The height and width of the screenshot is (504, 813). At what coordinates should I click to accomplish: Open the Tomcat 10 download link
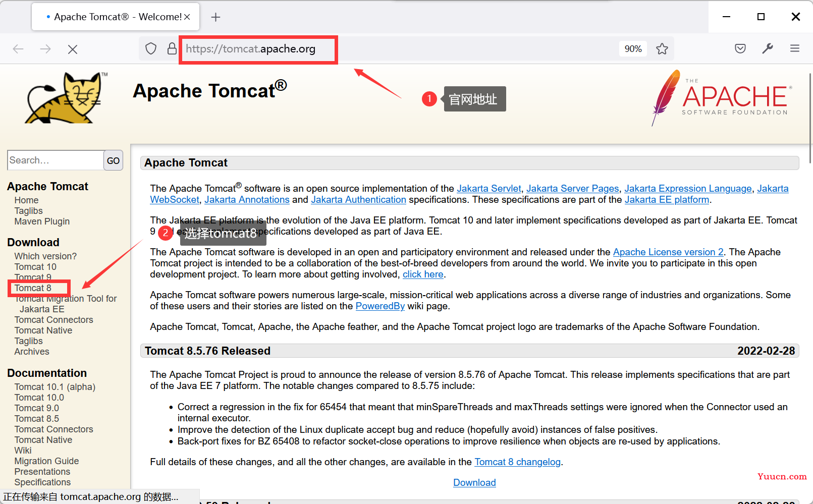(35, 267)
